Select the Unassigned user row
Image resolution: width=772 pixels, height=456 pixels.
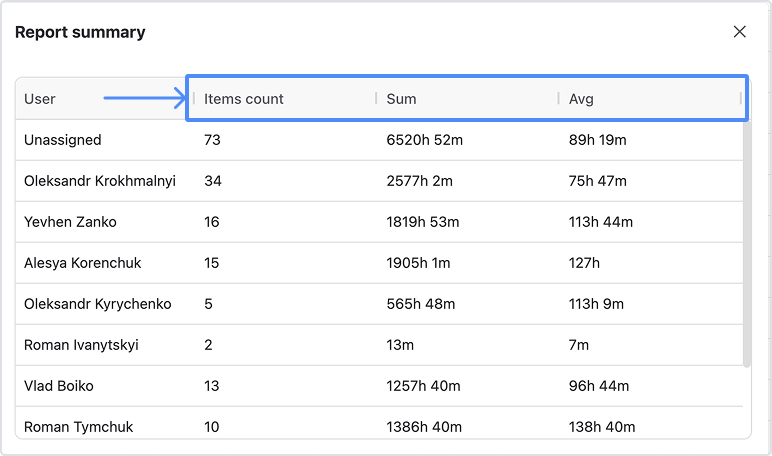[63, 140]
